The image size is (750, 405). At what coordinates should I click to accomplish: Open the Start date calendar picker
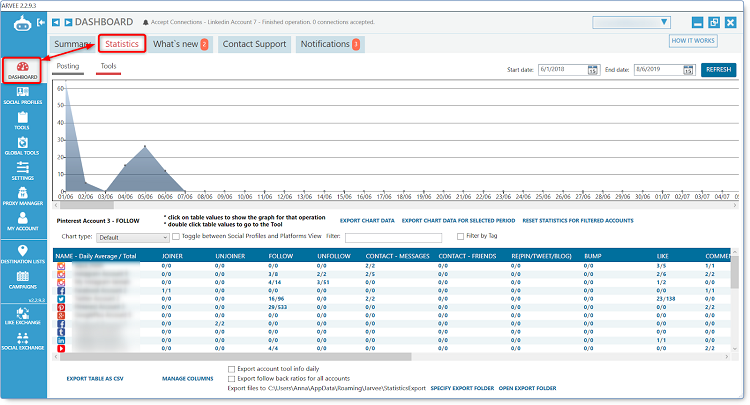(592, 70)
